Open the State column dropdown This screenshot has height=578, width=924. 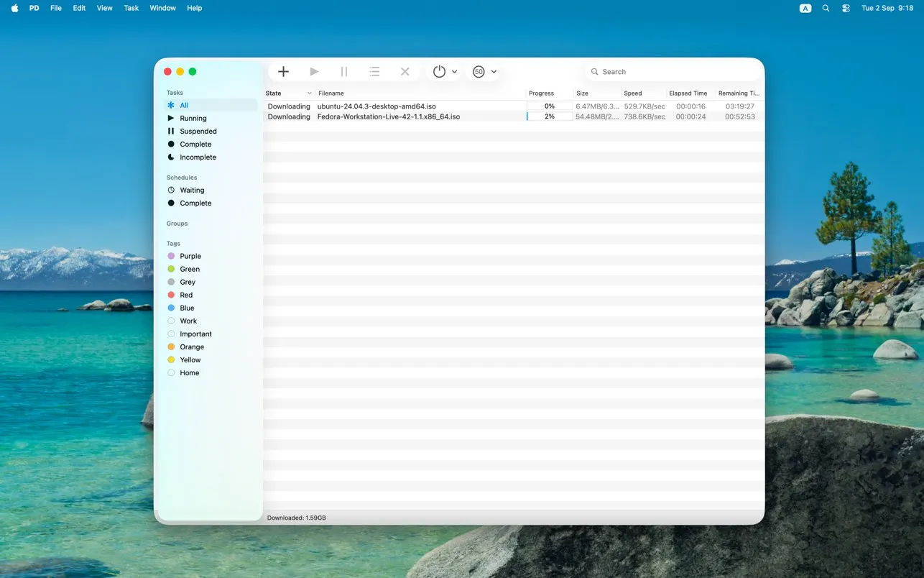pyautogui.click(x=309, y=93)
